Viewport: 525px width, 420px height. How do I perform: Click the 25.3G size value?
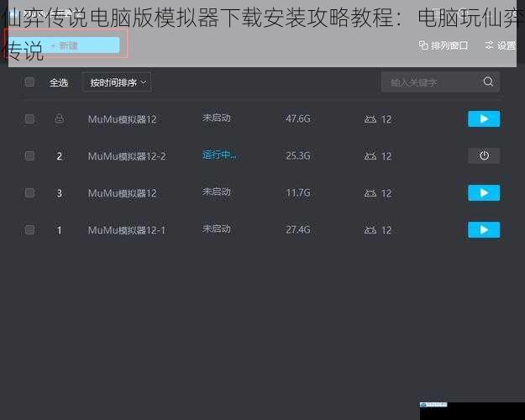click(298, 155)
